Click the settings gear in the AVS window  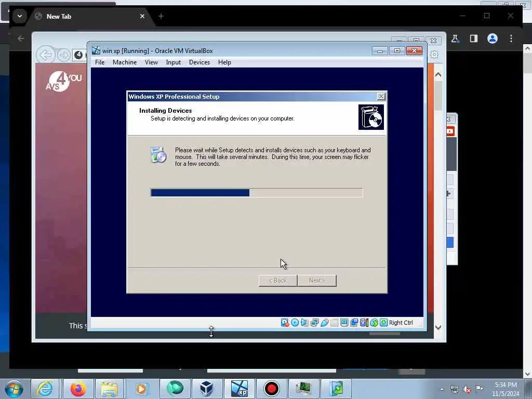pos(434,54)
